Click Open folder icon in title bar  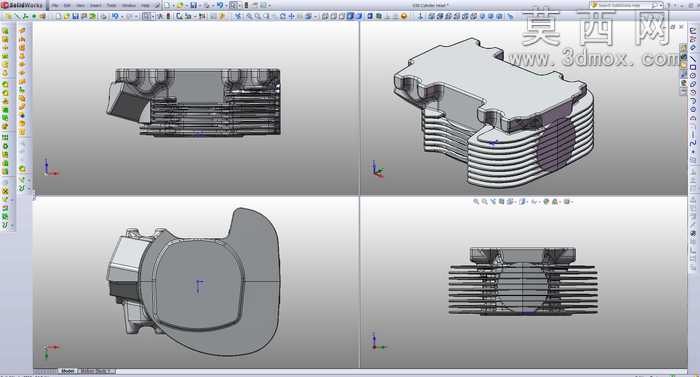pos(179,5)
